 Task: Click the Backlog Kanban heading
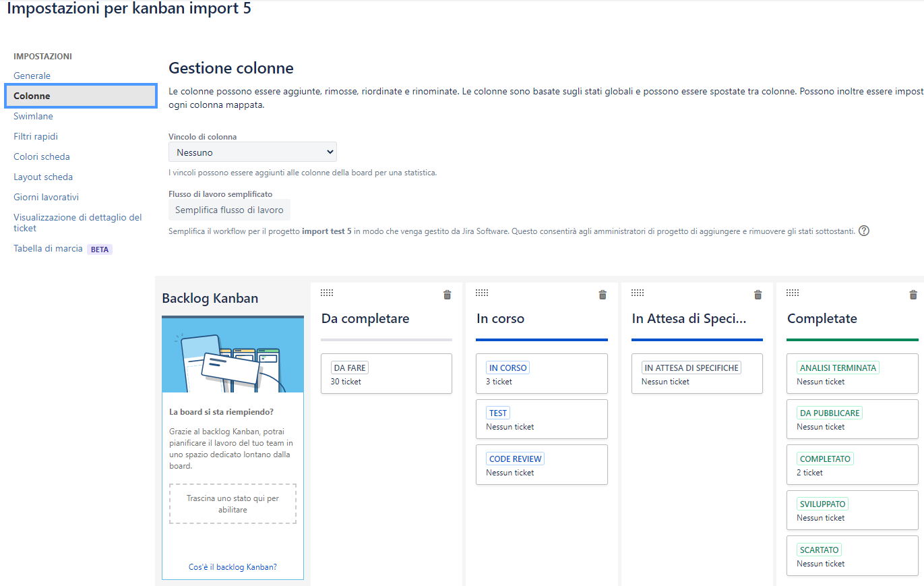click(210, 298)
